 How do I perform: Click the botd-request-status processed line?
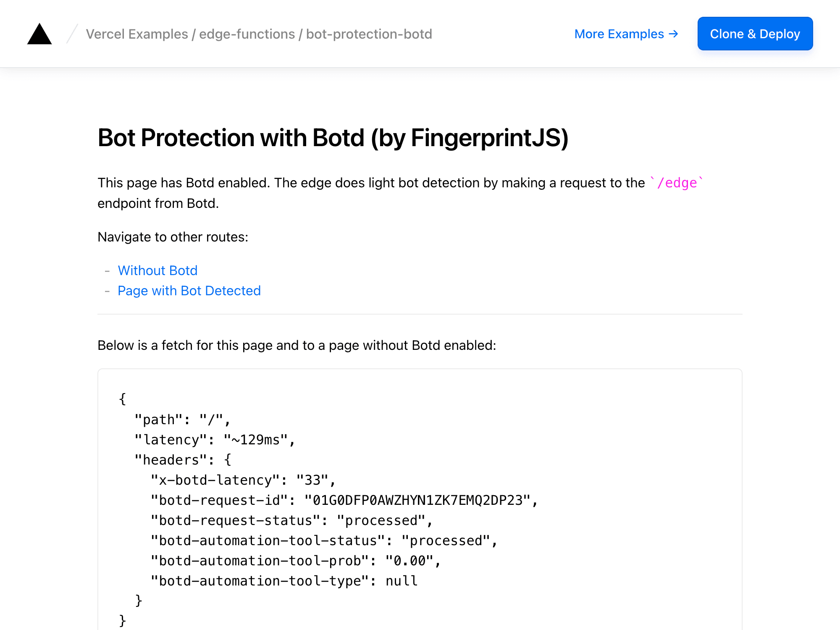pos(291,520)
